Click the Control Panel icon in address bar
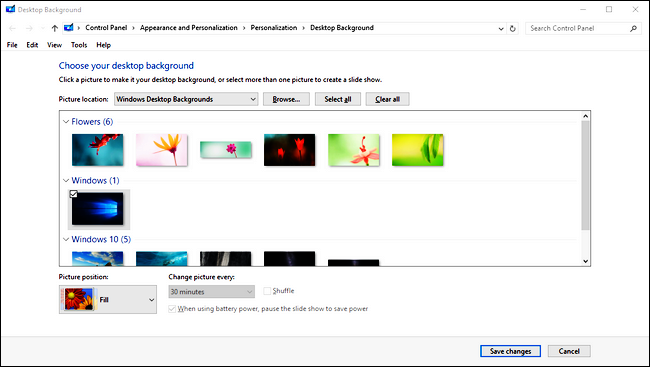Image resolution: width=650 pixels, height=367 pixels. point(68,28)
